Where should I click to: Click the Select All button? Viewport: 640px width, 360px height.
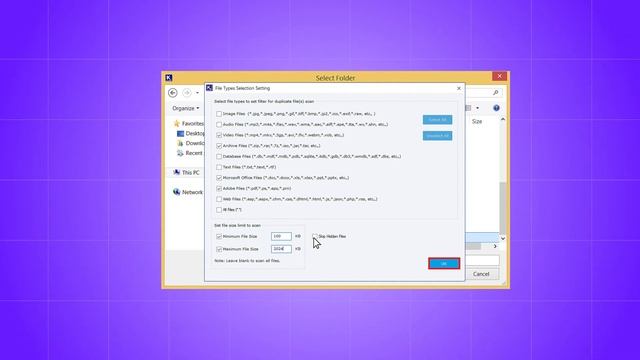point(437,120)
